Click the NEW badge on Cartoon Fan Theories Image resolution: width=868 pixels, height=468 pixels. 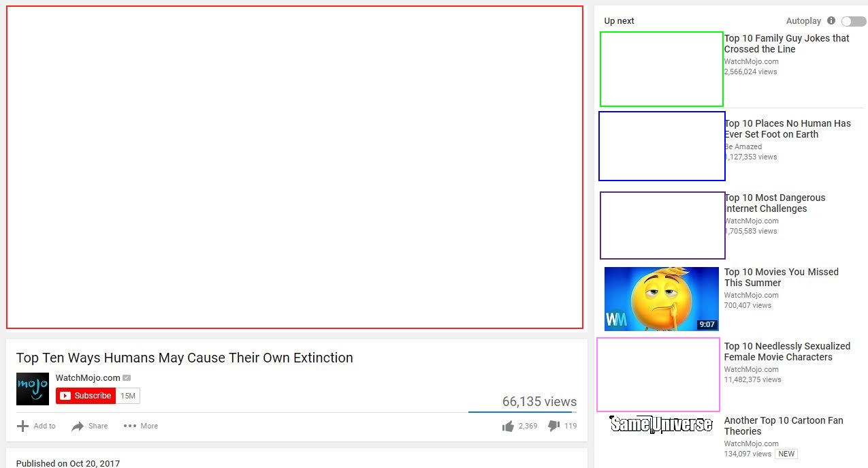pyautogui.click(x=786, y=454)
